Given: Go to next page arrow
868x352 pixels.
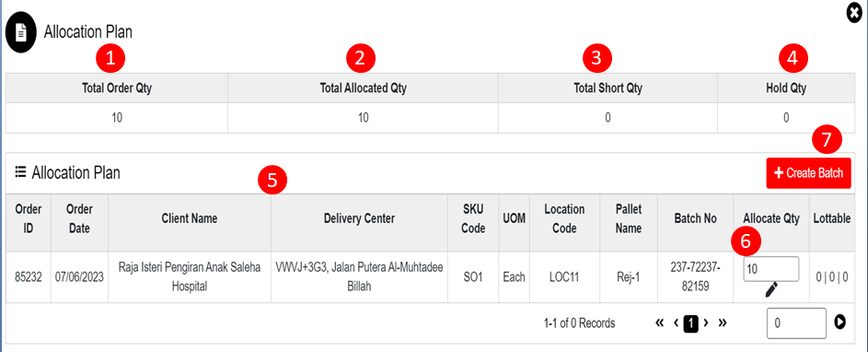Looking at the screenshot, I should [705, 323].
